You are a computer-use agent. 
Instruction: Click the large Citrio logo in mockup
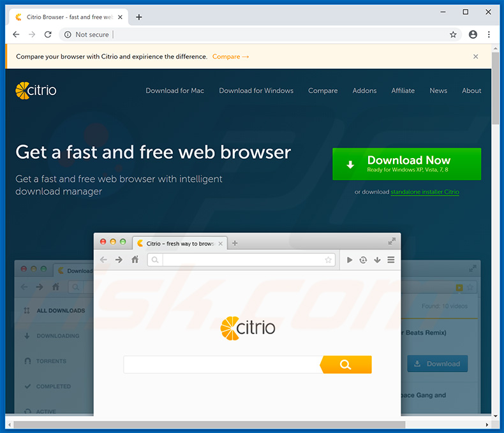[x=248, y=328]
